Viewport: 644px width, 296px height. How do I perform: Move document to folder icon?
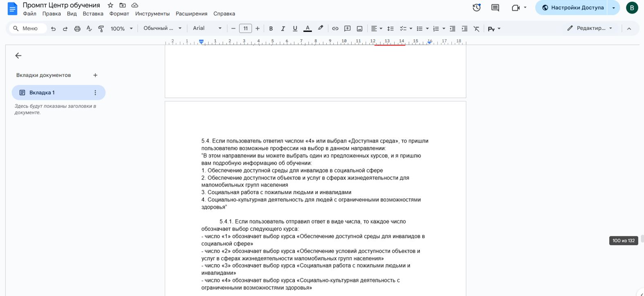coord(122,5)
